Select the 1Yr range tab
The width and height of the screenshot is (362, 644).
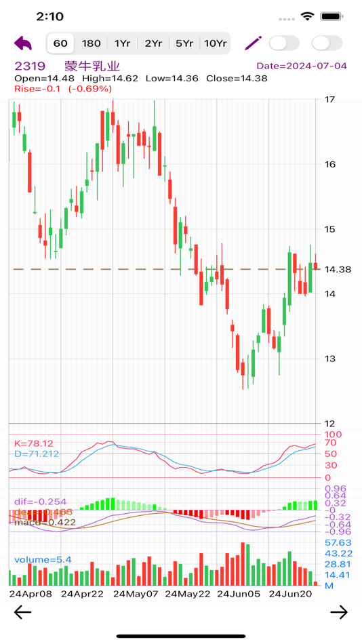(123, 43)
